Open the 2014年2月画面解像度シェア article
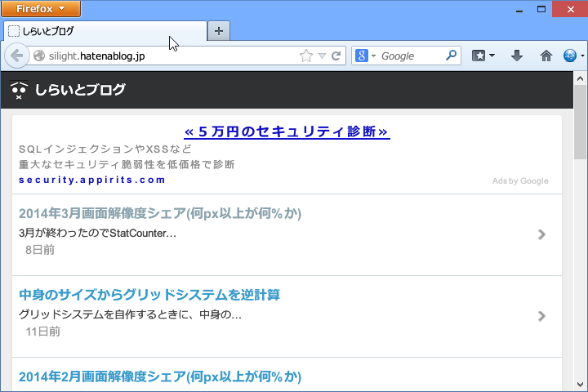The height and width of the screenshot is (392, 588). point(160,376)
